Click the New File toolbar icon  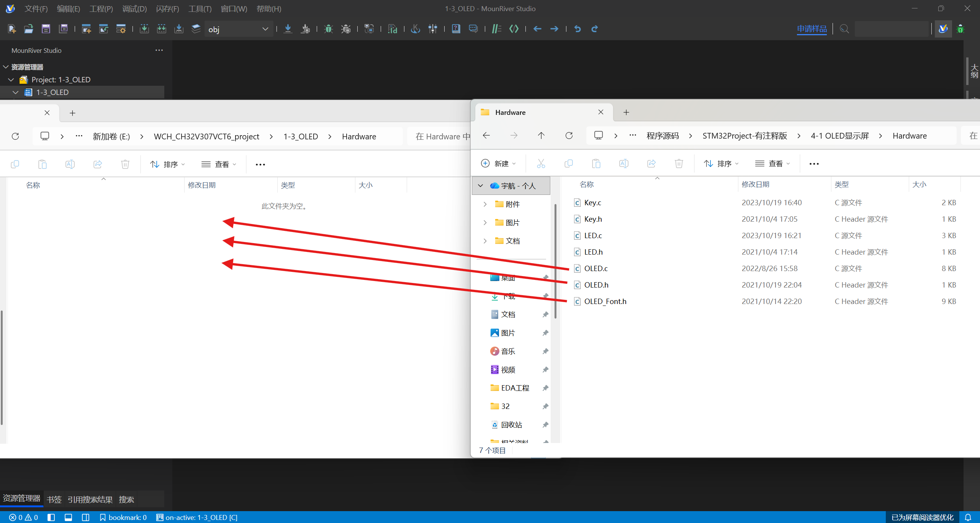click(11, 29)
